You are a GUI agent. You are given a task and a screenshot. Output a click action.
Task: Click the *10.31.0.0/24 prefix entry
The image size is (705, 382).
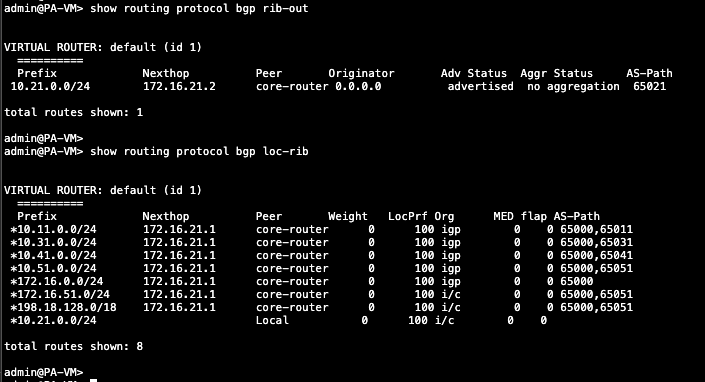click(54, 242)
